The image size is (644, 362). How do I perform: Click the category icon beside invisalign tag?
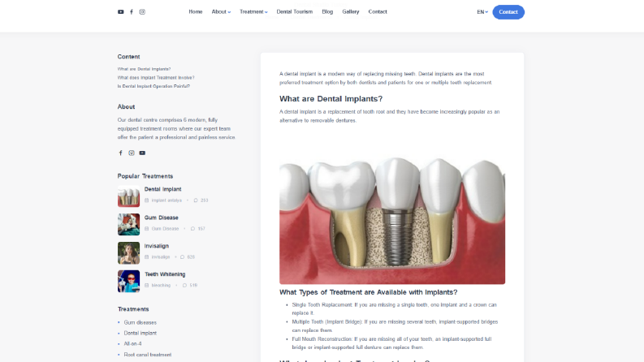(x=147, y=257)
